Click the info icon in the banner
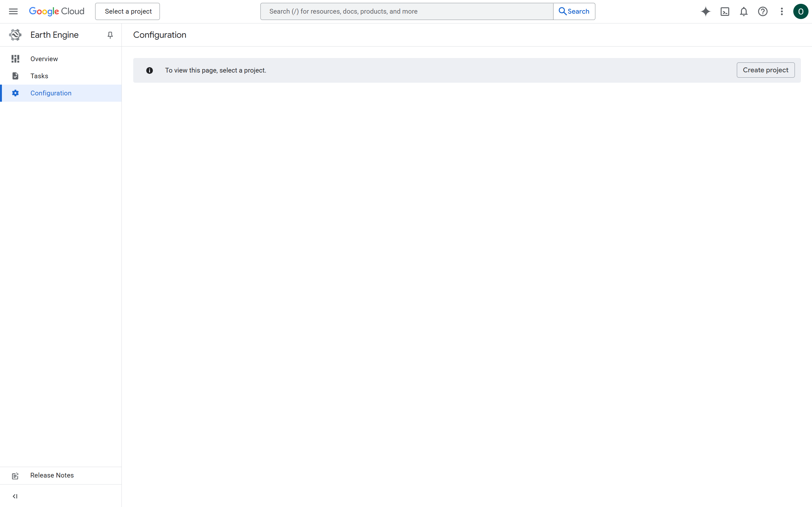812x507 pixels. click(x=149, y=70)
